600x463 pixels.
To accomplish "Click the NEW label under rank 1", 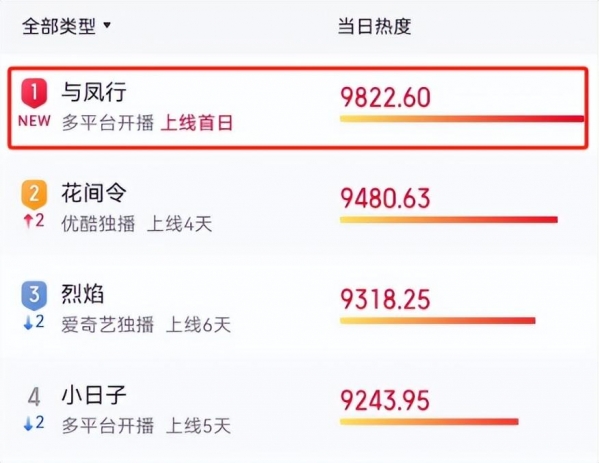I will [34, 122].
